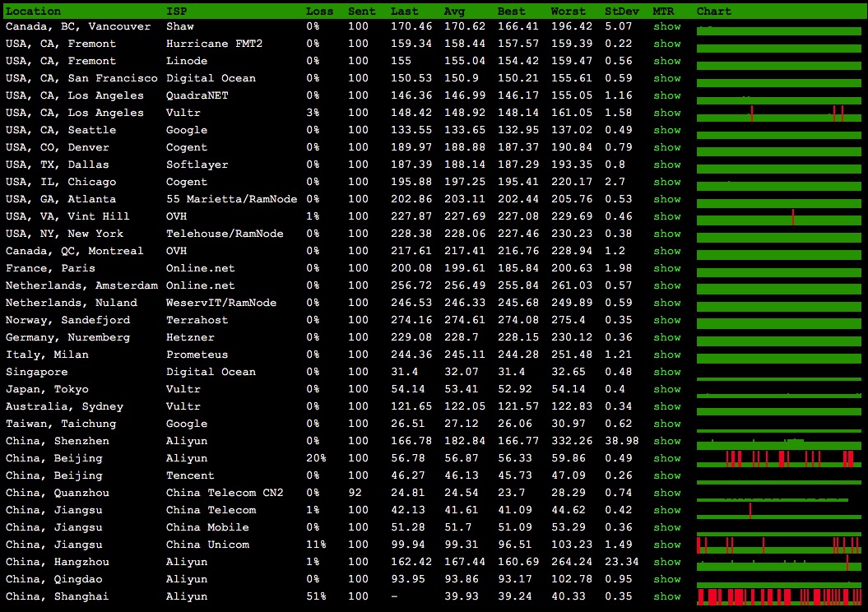Show MTR for Vultr Sydney
The width and height of the screenshot is (868, 612).
[666, 406]
